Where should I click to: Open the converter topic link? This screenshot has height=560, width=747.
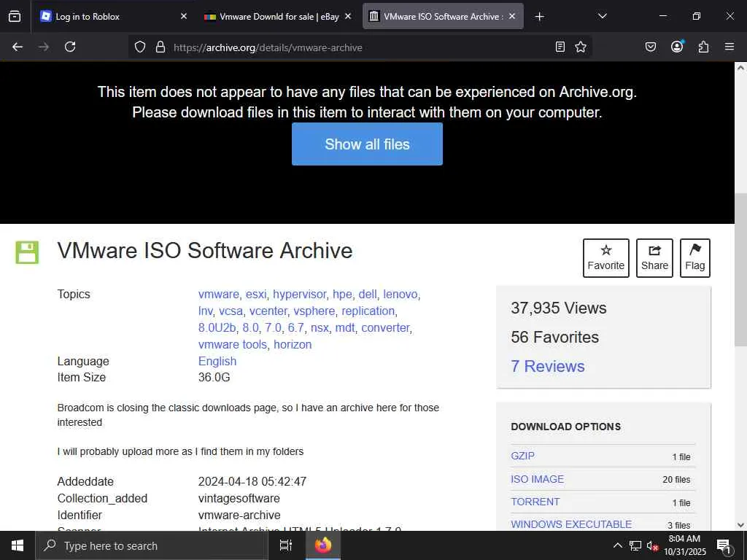click(x=385, y=327)
